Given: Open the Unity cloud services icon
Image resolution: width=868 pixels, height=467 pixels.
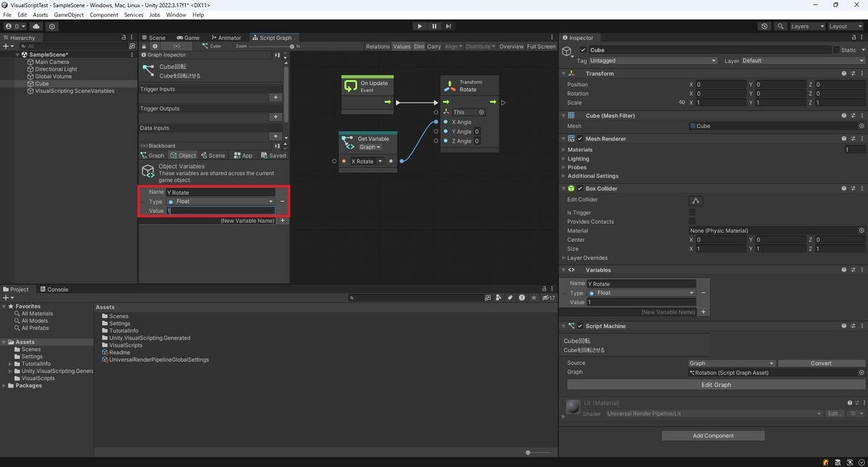Looking at the screenshot, I should pyautogui.click(x=36, y=26).
